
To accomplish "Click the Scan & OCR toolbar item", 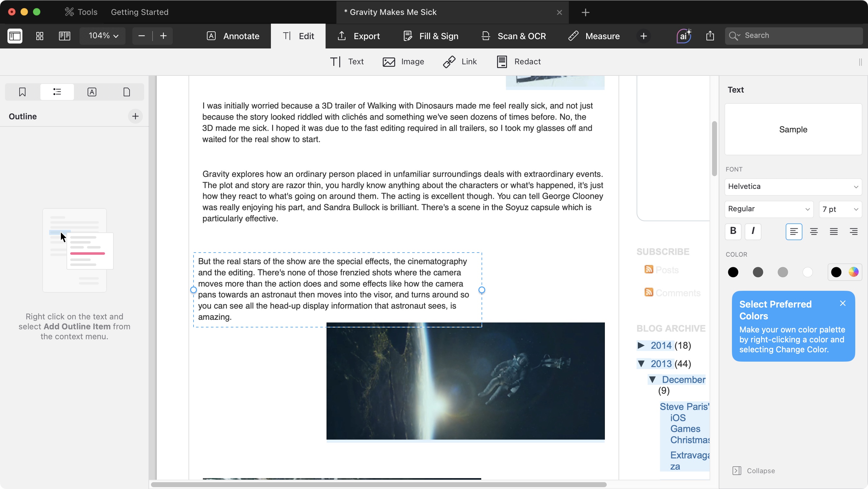I will point(513,36).
